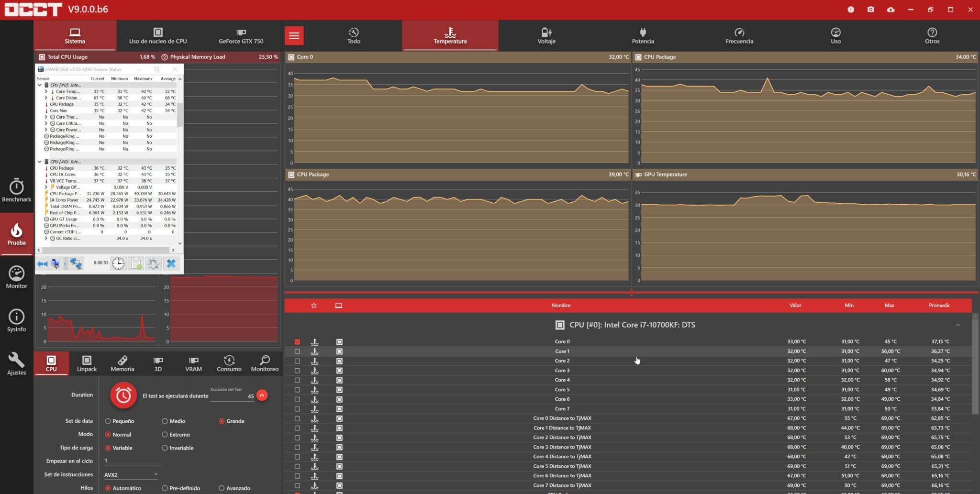Switch to the GeForce GTX 750 tab
The image size is (980, 494).
pyautogui.click(x=241, y=35)
